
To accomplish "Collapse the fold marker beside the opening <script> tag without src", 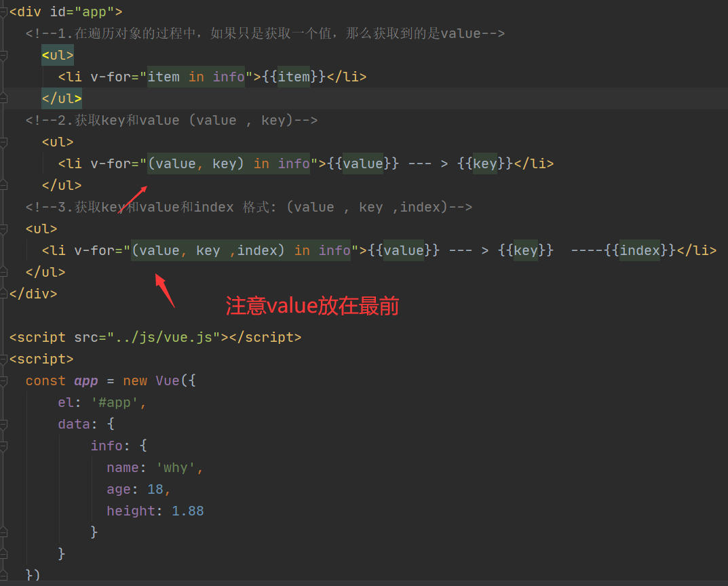I will pos(3,359).
